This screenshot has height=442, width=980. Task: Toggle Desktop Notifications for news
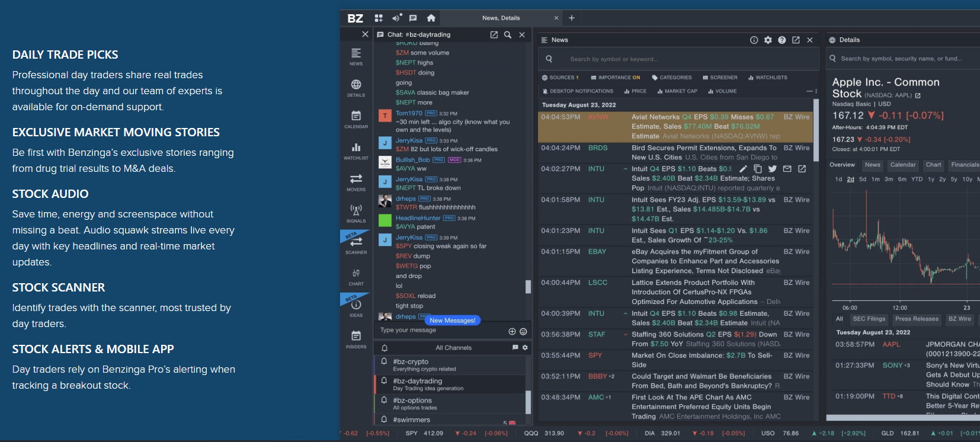point(578,91)
